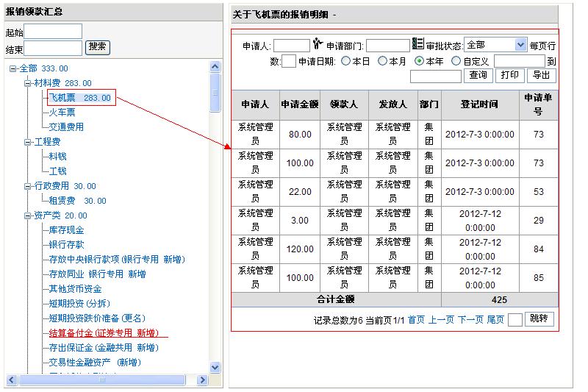Click the department picker icon beside 申请部门
This screenshot has height=392, width=588.
417,44
